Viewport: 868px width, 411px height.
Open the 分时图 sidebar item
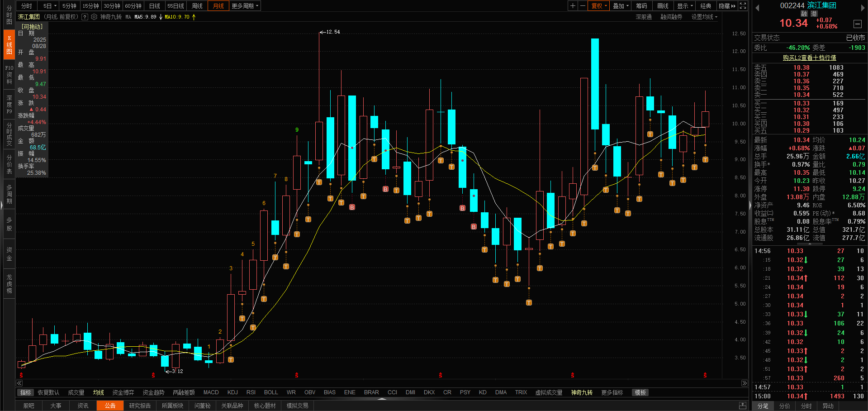pyautogui.click(x=9, y=15)
